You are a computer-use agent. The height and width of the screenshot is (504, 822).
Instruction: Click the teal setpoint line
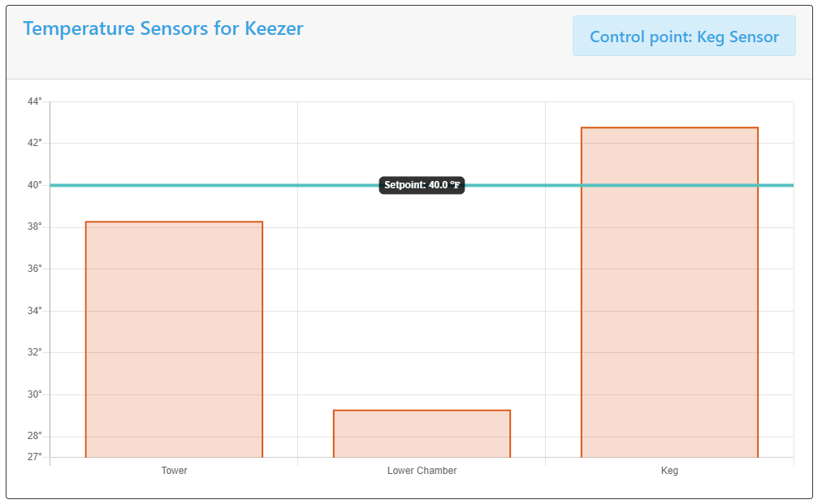pyautogui.click(x=210, y=185)
